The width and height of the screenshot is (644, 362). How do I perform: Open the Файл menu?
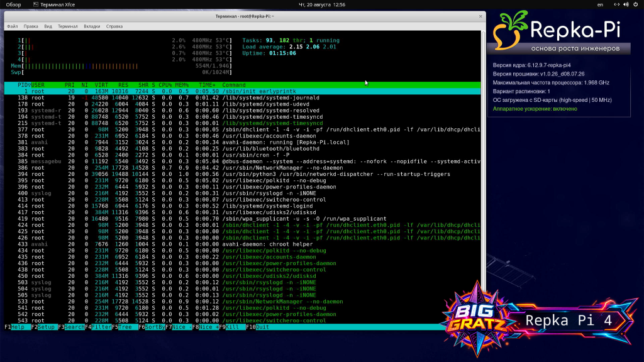coord(13,26)
